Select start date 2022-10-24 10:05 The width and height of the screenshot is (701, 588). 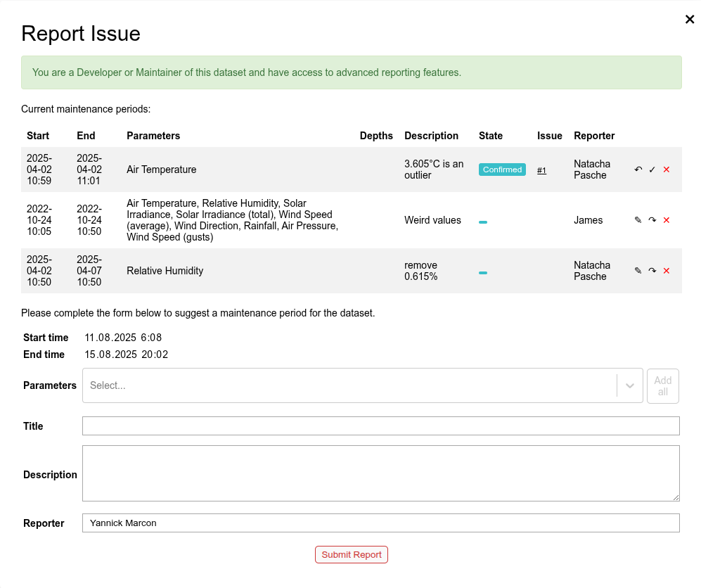(x=39, y=220)
